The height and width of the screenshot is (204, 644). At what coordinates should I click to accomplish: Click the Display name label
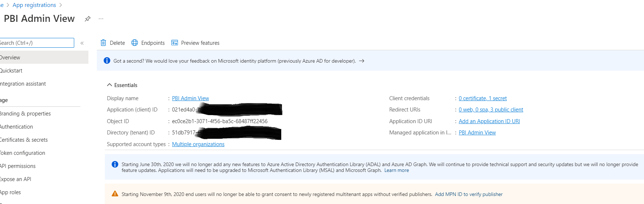point(123,98)
